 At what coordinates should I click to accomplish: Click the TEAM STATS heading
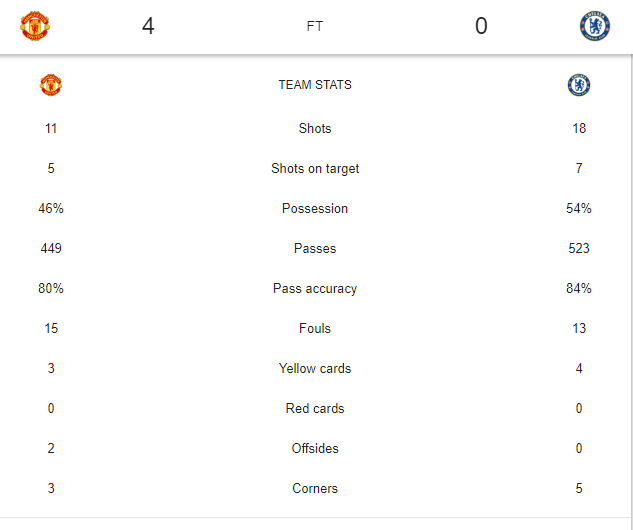[x=315, y=85]
